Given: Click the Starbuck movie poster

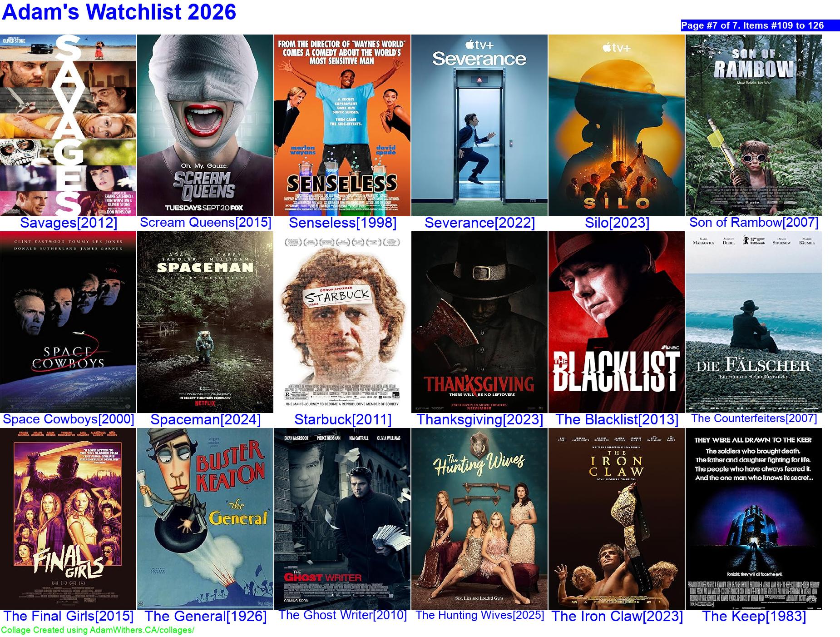Looking at the screenshot, I should click(342, 322).
